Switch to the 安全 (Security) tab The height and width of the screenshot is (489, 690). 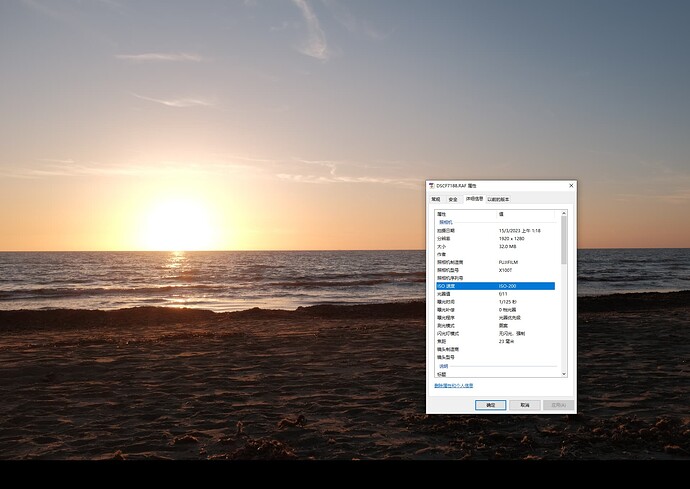453,199
